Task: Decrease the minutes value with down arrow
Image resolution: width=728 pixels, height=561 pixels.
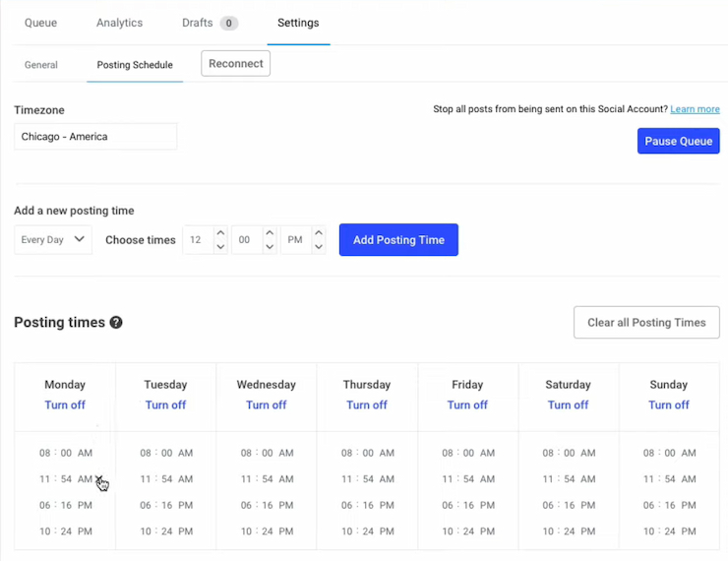Action: tap(270, 247)
